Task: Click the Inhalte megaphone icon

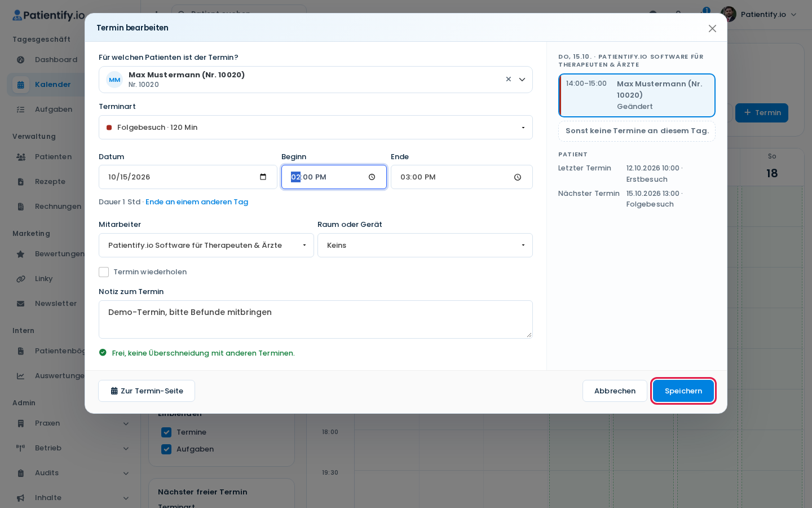Action: point(21,498)
